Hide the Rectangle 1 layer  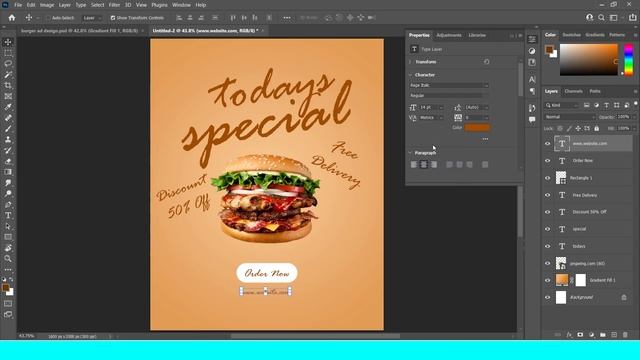[548, 178]
